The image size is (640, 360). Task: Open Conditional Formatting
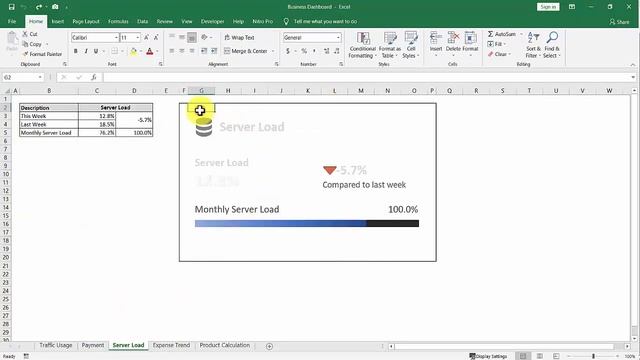point(362,45)
